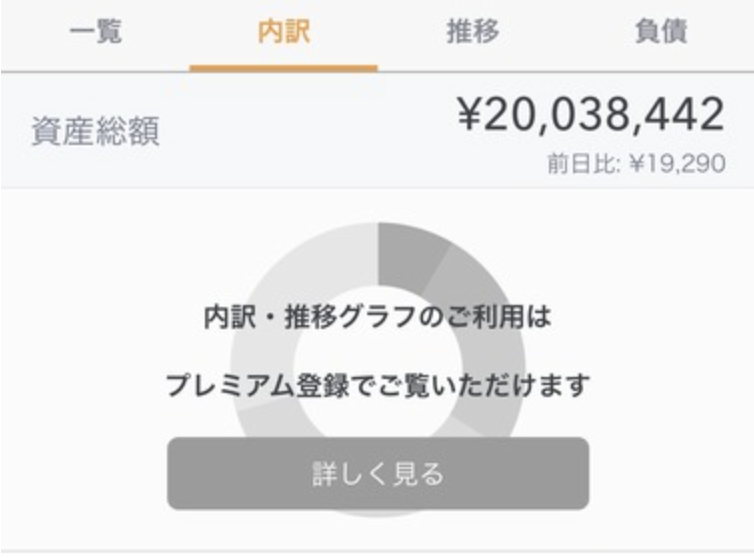Viewport: 754px width, 558px height.
Task: Select the 内訳 tab
Action: tap(283, 32)
